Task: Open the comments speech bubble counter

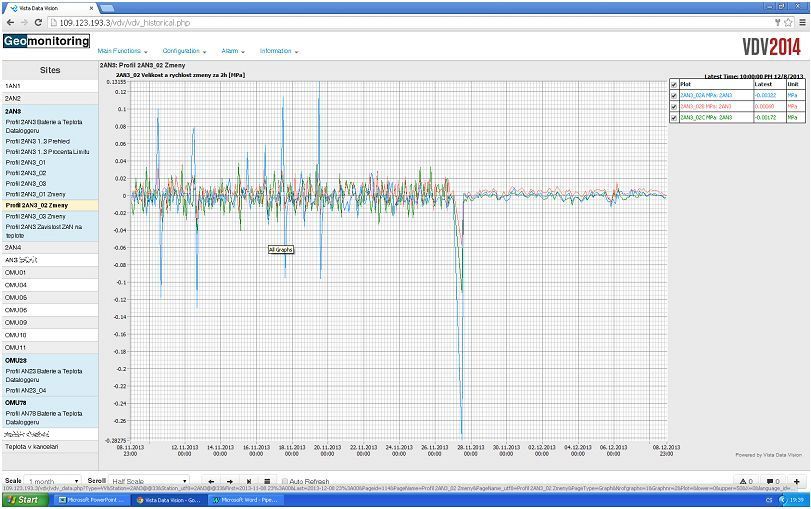Action: [773, 482]
